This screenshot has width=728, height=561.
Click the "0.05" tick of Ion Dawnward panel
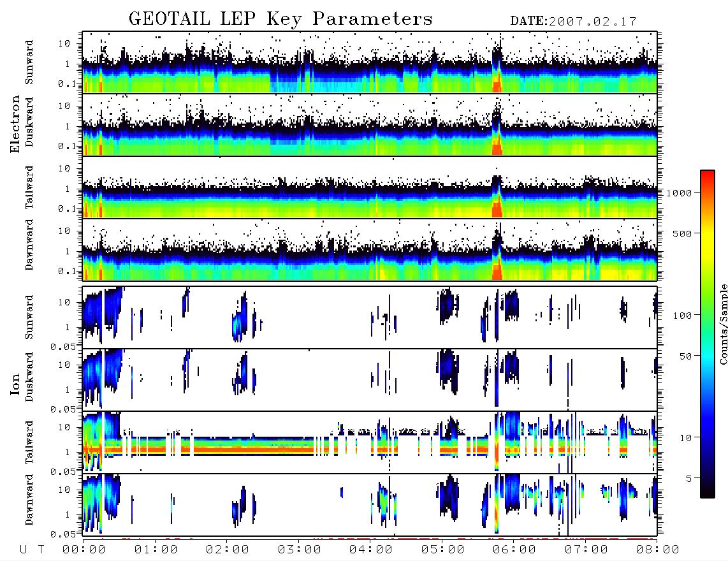64,534
